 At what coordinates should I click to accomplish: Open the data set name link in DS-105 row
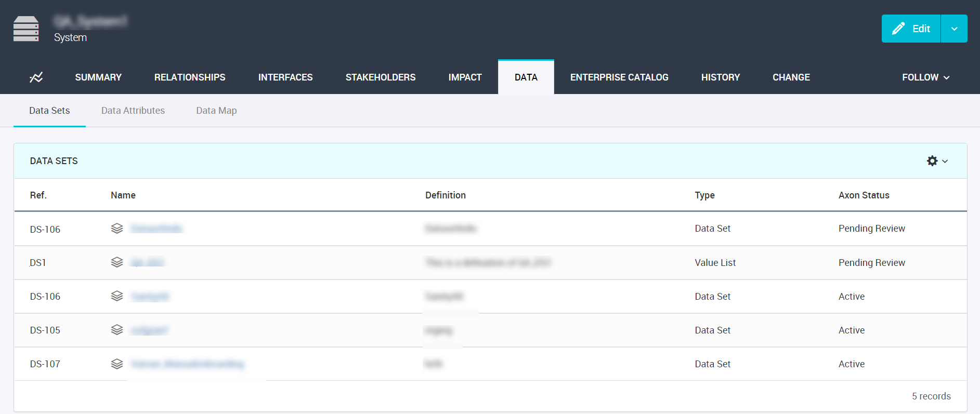150,330
